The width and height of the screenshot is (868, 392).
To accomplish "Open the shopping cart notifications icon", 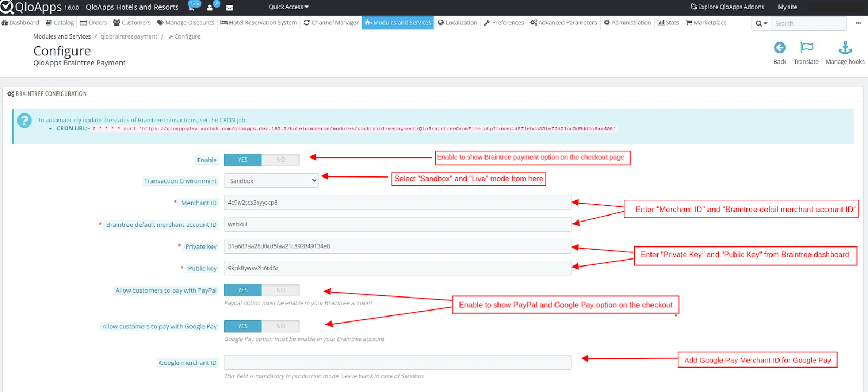I will click(x=192, y=7).
